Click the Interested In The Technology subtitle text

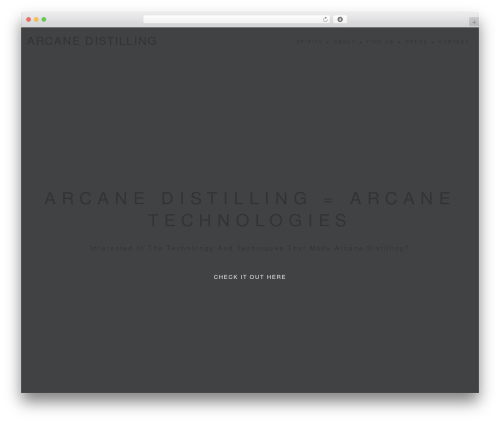(x=249, y=248)
